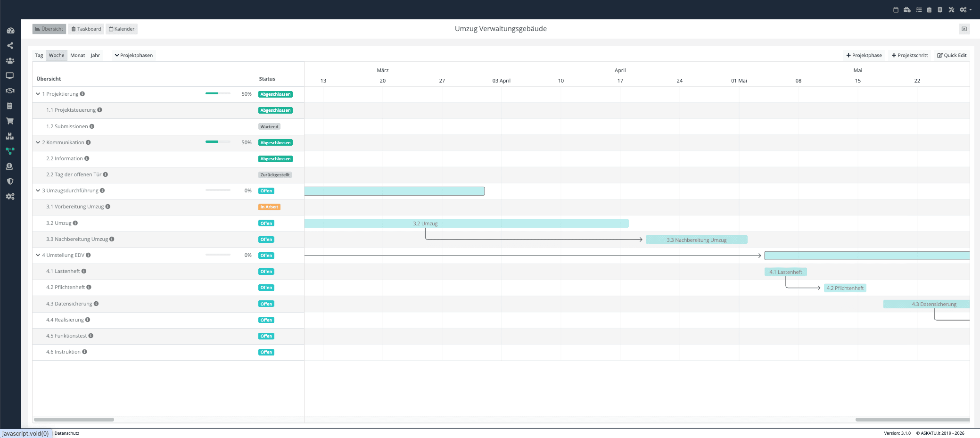
Task: Open the shopping cart icon in sidebar
Action: 10,121
